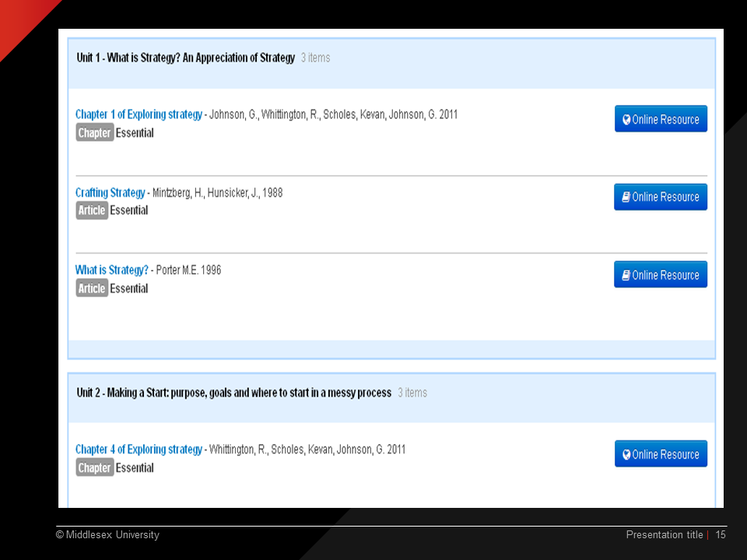Click the Chapter badge under Chapter 4 entry
The width and height of the screenshot is (747, 560).
tap(94, 468)
